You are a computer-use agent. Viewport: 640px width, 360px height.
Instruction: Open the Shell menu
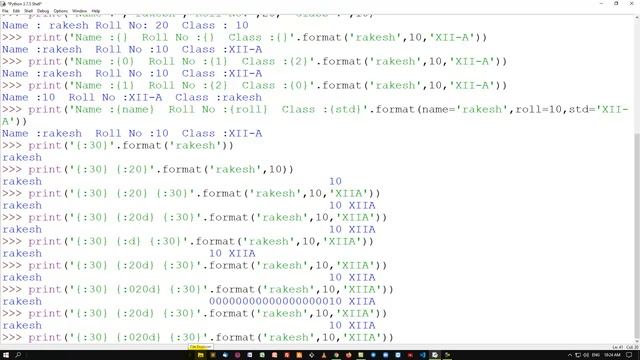click(28, 11)
